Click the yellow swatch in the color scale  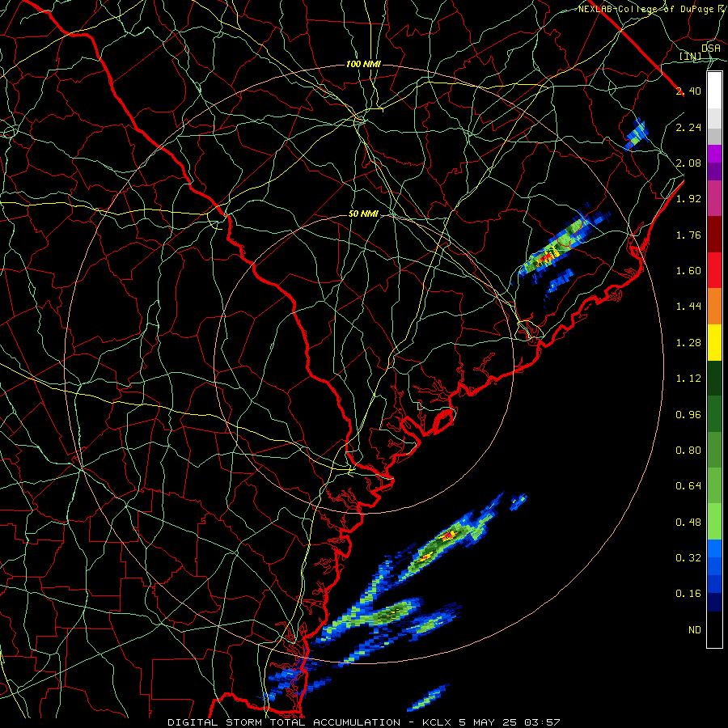(714, 342)
